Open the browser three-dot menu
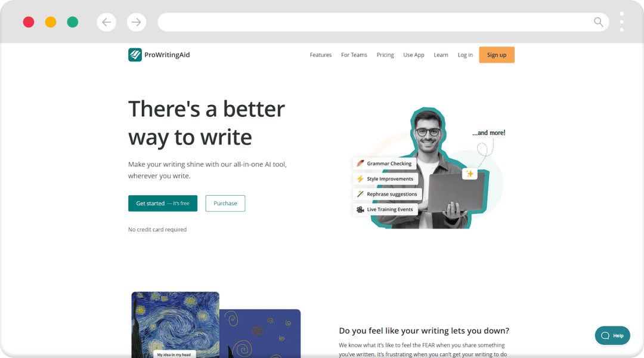The height and width of the screenshot is (358, 644). pyautogui.click(x=622, y=22)
